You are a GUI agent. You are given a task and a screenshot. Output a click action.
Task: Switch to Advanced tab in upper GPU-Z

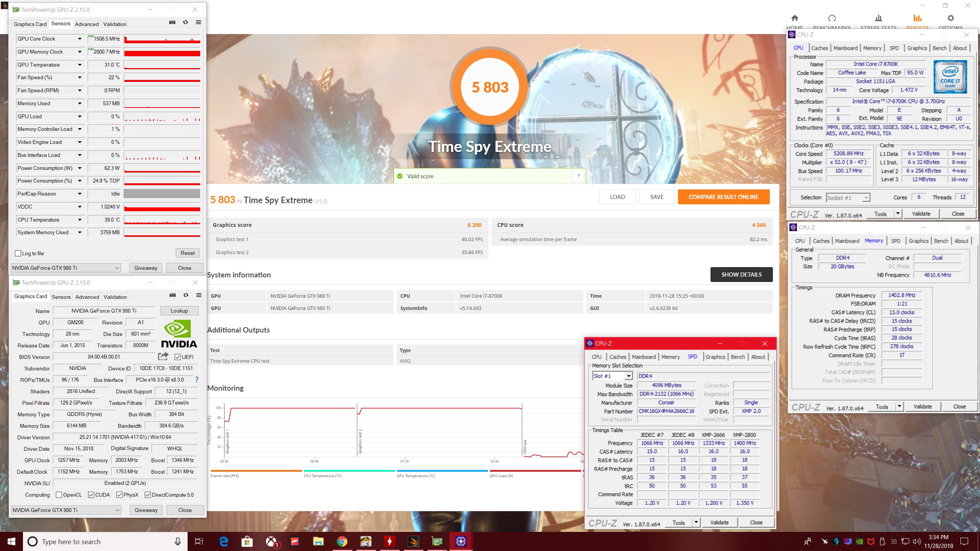pyautogui.click(x=87, y=24)
